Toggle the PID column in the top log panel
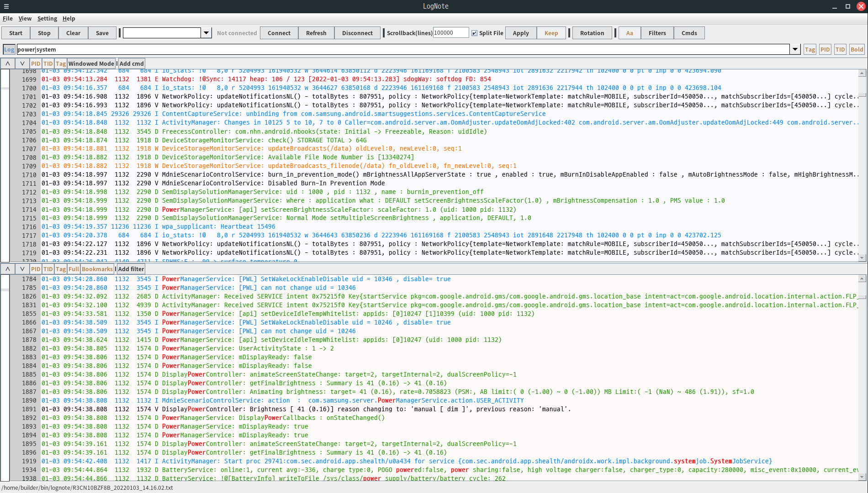 coord(36,63)
